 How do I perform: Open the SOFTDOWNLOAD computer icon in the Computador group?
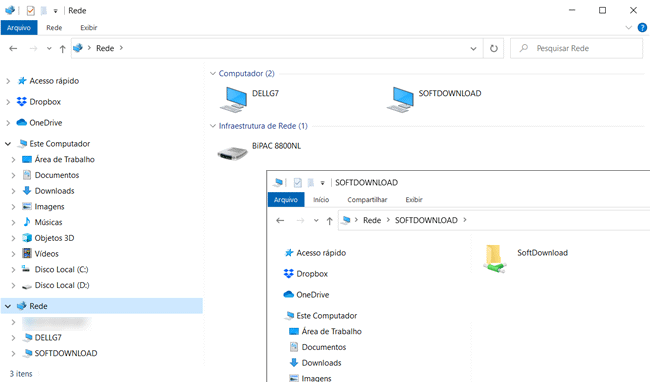tap(401, 99)
